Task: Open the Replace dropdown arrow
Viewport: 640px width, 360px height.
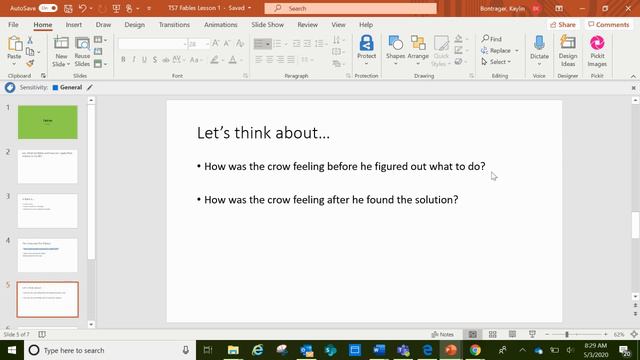Action: pos(517,51)
